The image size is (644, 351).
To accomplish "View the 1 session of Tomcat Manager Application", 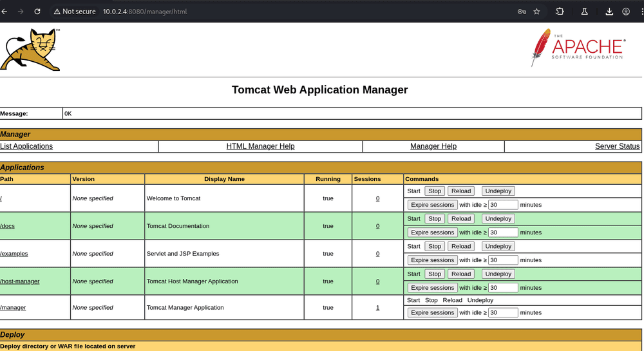I will tap(377, 307).
